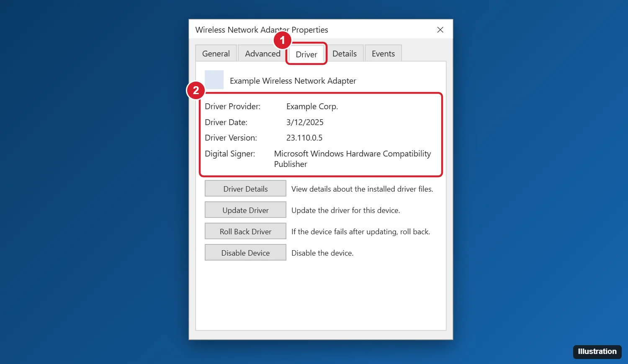628x364 pixels.
Task: Click the Driver Date label
Action: (x=226, y=122)
